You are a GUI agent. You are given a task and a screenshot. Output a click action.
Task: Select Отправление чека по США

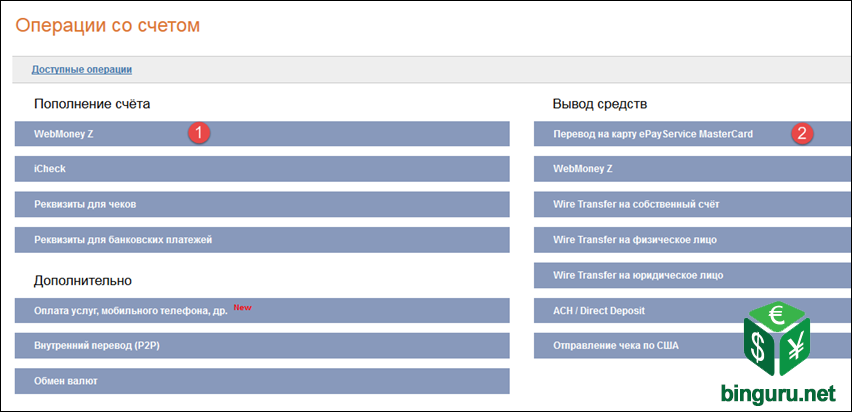click(693, 346)
